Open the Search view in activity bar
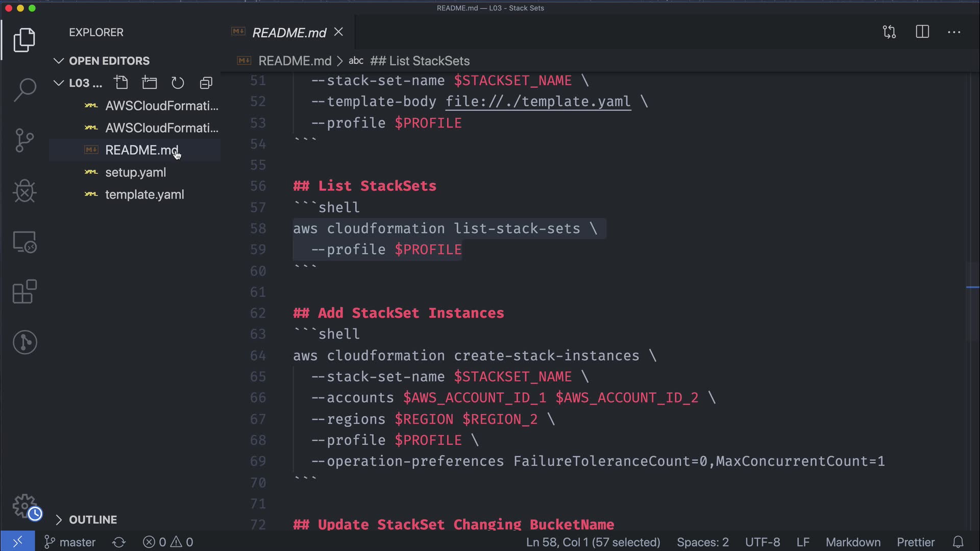This screenshot has width=980, height=551. coord(24,90)
